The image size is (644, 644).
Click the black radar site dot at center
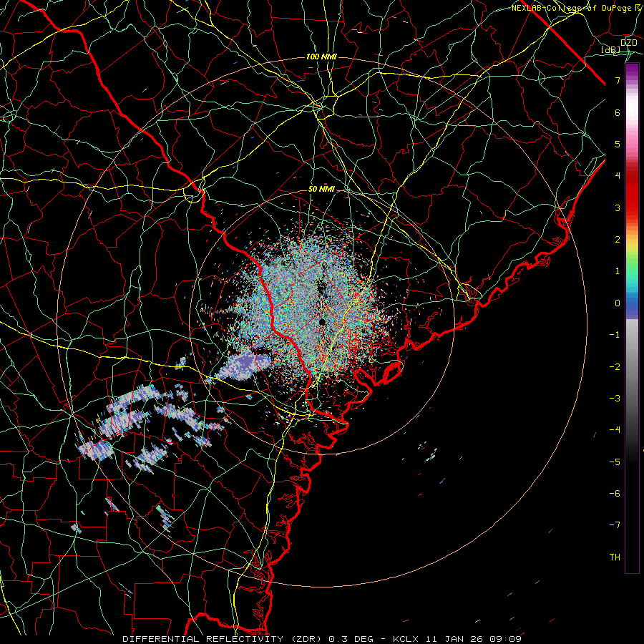coord(322,321)
